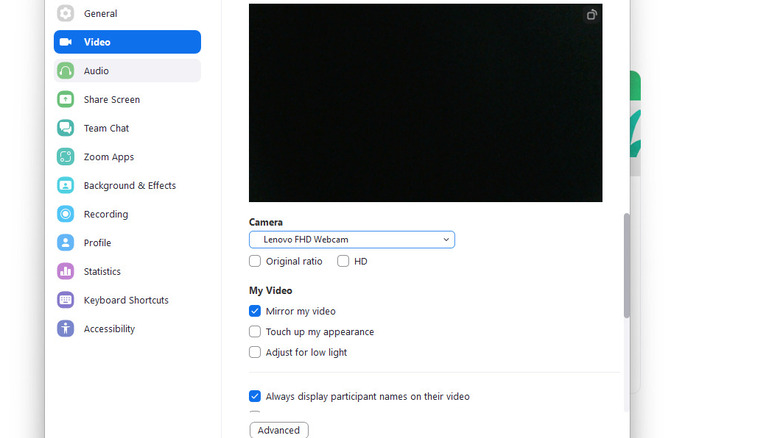Select the Zoom Apps label in sidebar
The width and height of the screenshot is (780, 438).
pos(109,157)
